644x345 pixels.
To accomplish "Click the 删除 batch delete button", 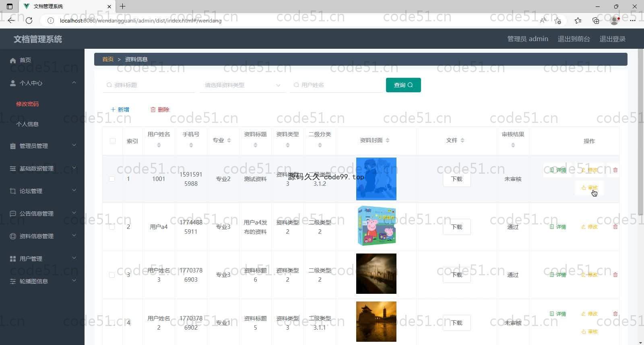I will [x=160, y=110].
